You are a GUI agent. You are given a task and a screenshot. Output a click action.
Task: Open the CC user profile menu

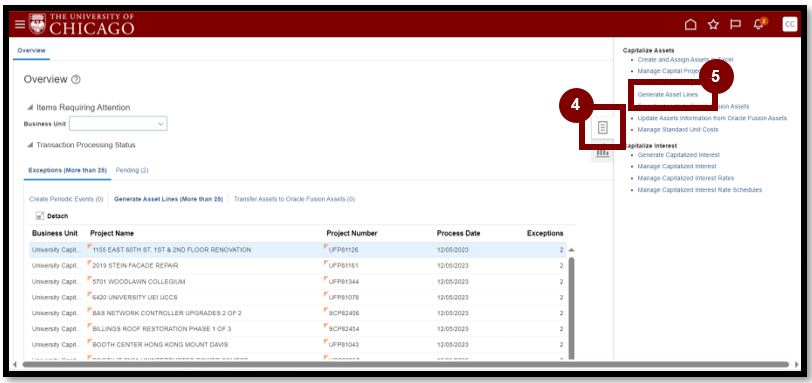click(x=790, y=24)
